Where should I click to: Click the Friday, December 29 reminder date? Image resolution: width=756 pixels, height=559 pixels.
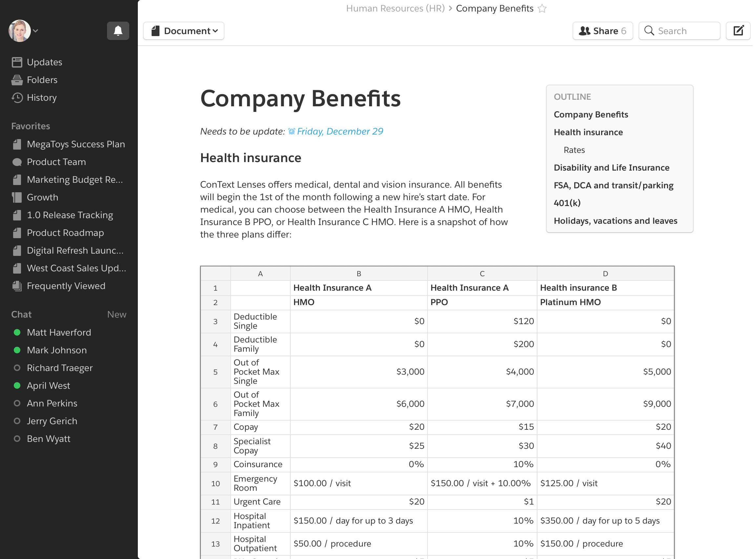[339, 131]
